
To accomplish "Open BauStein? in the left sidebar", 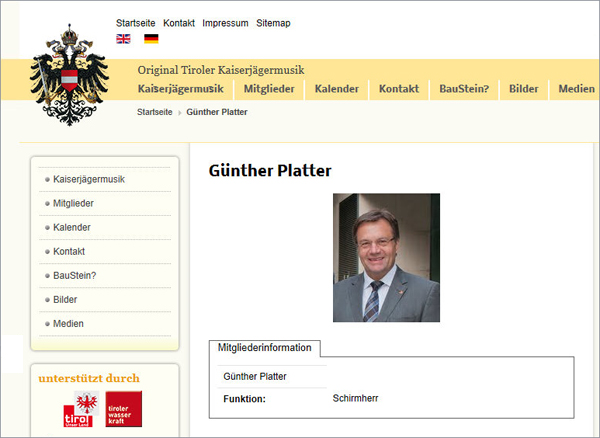I will pyautogui.click(x=75, y=275).
